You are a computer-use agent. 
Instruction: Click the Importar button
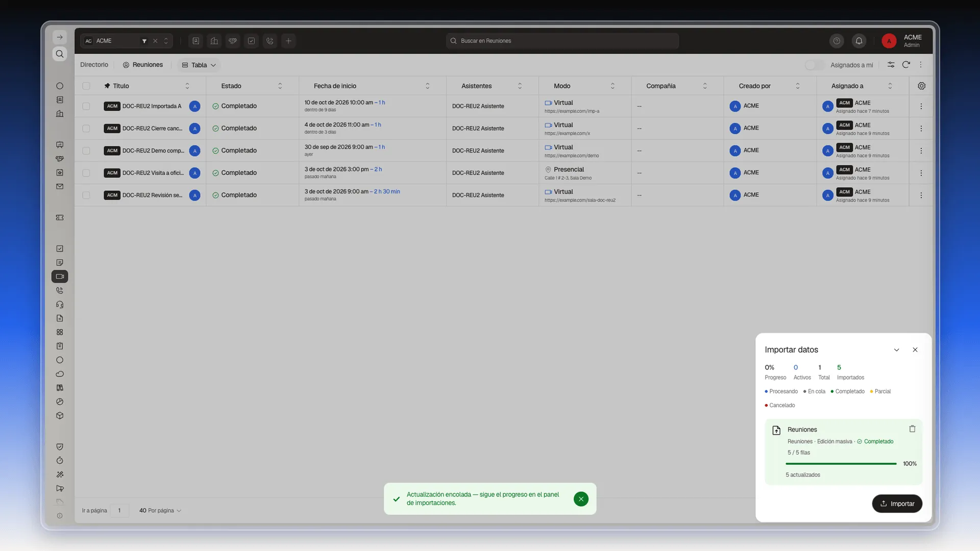click(x=897, y=504)
